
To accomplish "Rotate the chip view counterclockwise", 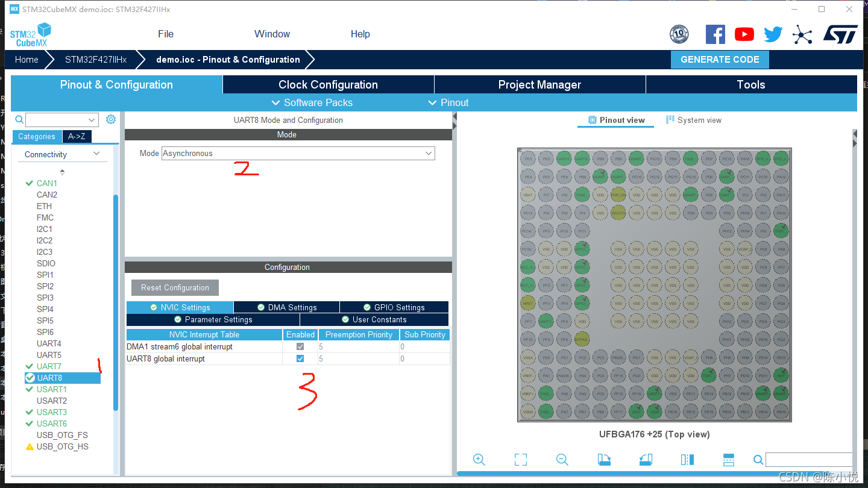I will [646, 460].
